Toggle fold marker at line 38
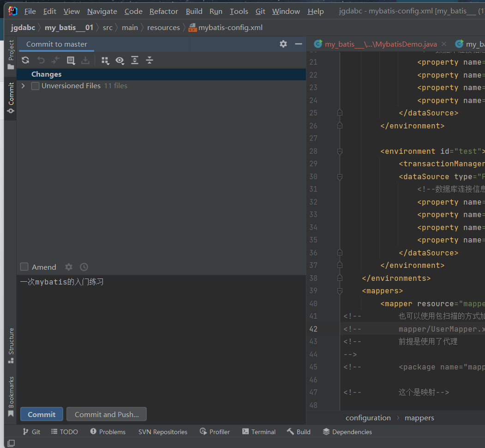The width and height of the screenshot is (485, 448). 340,278
